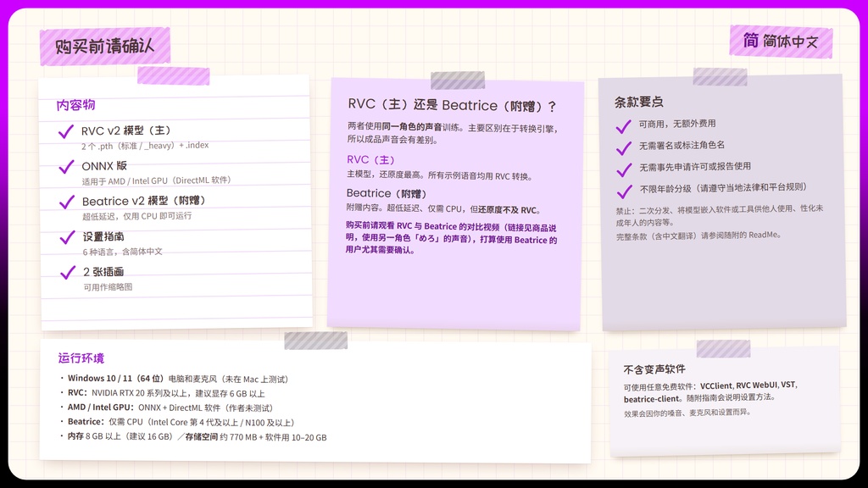Select the line 完整条款（含中文翻译）请参阅随附的 ReadMe
The width and height of the screenshot is (868, 488).
pyautogui.click(x=698, y=236)
